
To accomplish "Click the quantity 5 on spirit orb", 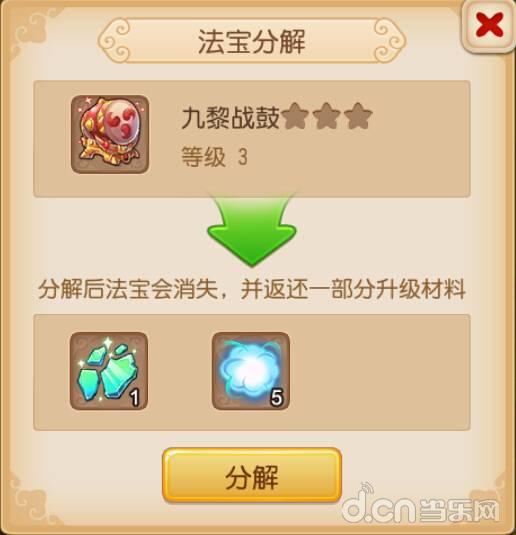I will click(x=277, y=398).
